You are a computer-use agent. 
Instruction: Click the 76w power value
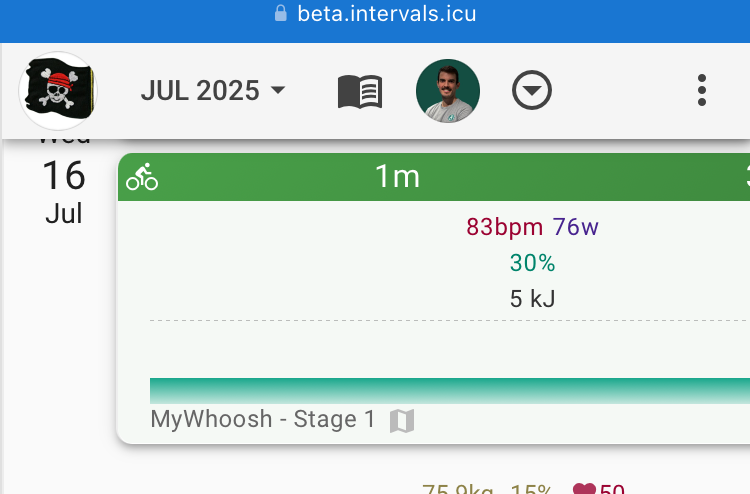pyautogui.click(x=576, y=227)
